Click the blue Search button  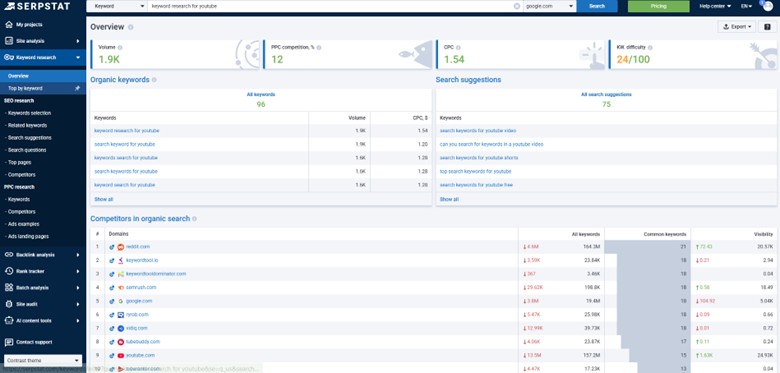click(x=597, y=6)
